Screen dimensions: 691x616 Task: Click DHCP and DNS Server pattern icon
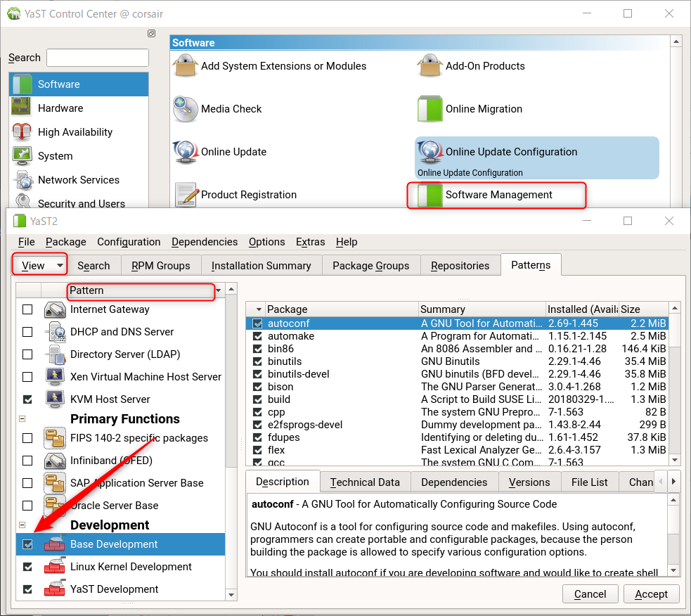(56, 332)
